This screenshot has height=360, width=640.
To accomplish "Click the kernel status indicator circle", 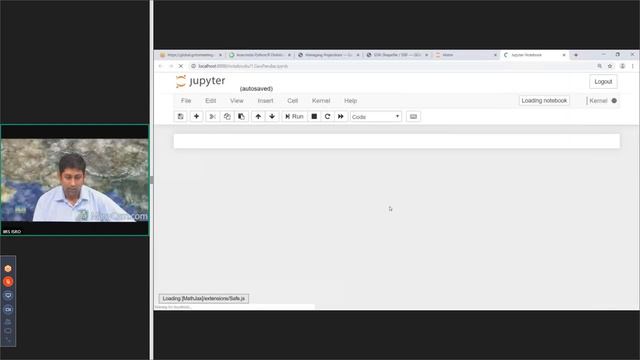I will [614, 100].
